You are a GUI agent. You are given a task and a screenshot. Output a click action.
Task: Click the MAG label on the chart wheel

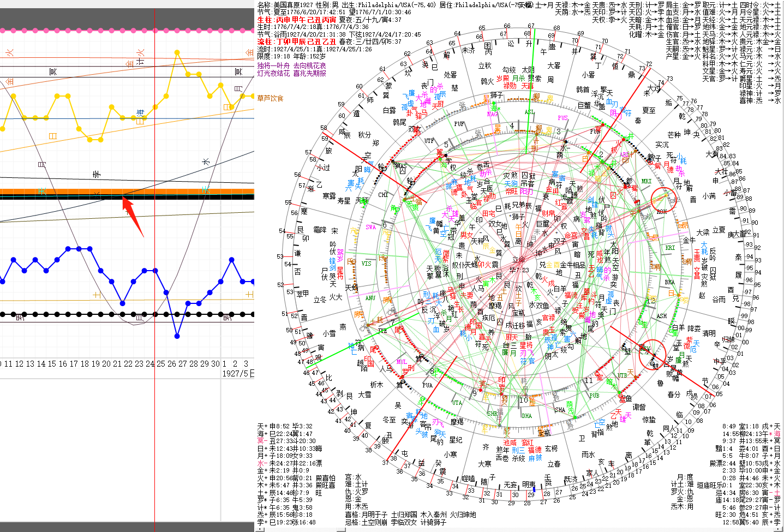click(493, 115)
